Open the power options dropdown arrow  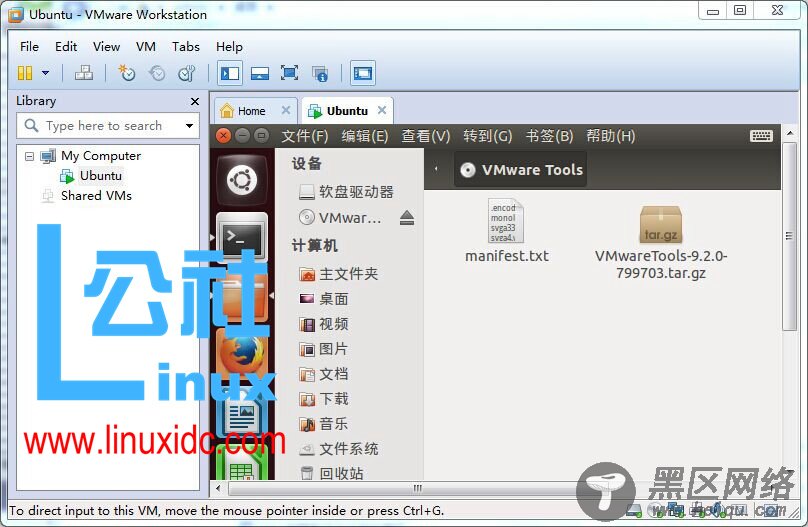(x=45, y=73)
